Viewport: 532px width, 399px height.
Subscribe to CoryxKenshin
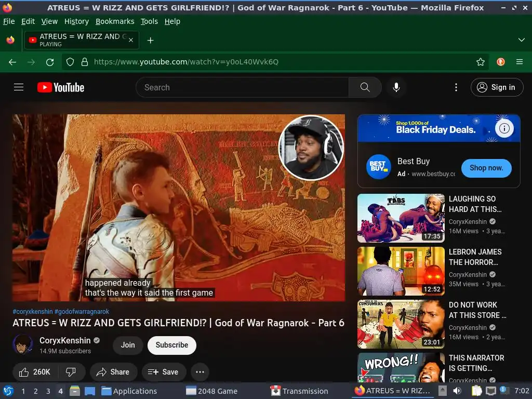171,345
